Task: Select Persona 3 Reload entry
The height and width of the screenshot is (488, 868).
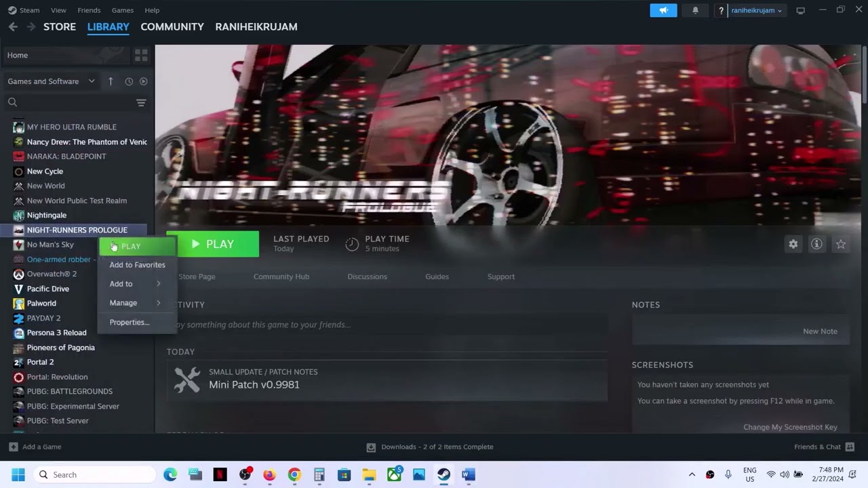Action: [x=56, y=333]
